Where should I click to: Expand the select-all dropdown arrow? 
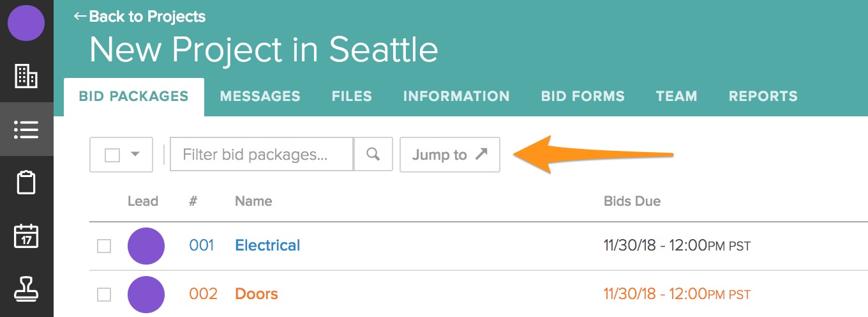point(135,155)
